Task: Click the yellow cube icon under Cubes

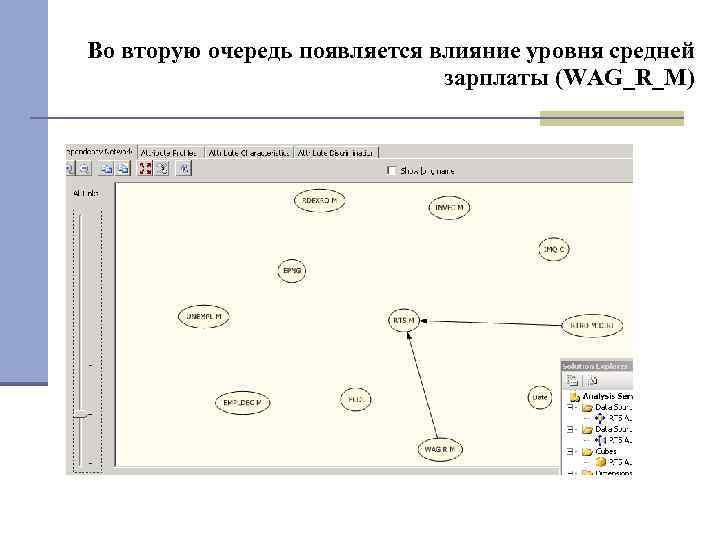Action: (x=601, y=462)
